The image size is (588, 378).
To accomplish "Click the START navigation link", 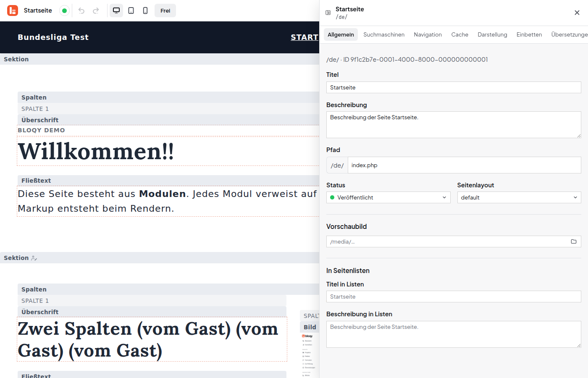I will tap(304, 37).
